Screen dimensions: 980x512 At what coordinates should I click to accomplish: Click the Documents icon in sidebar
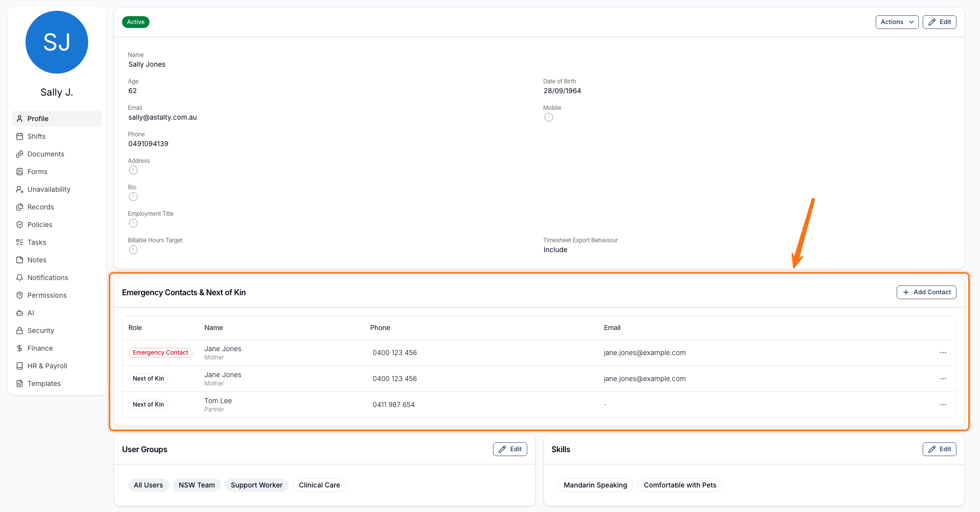point(20,154)
